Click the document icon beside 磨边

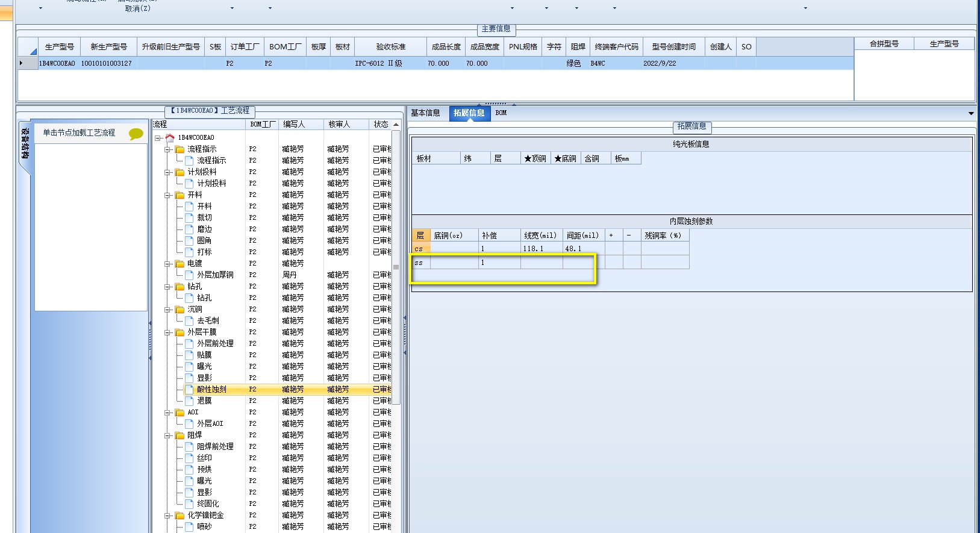(189, 229)
